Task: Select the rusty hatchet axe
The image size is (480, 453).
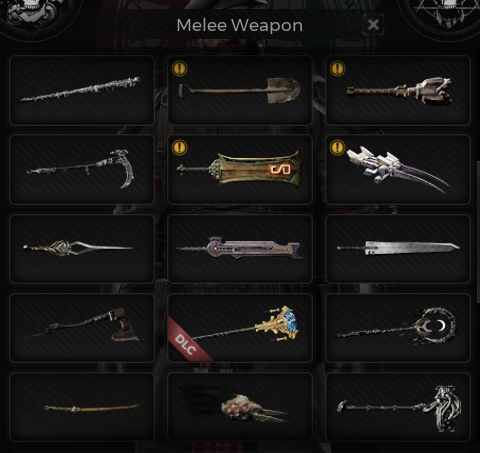Action: [x=82, y=328]
